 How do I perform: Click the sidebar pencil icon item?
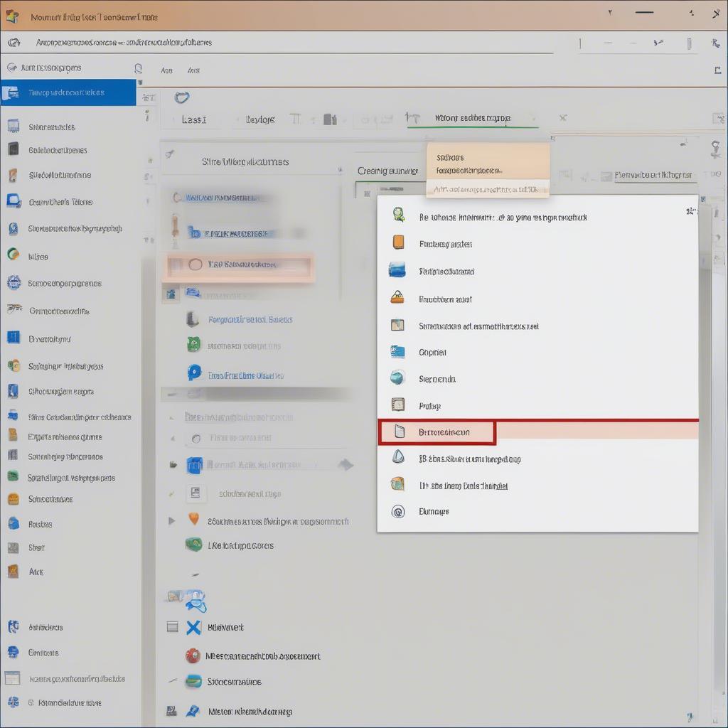(70, 175)
